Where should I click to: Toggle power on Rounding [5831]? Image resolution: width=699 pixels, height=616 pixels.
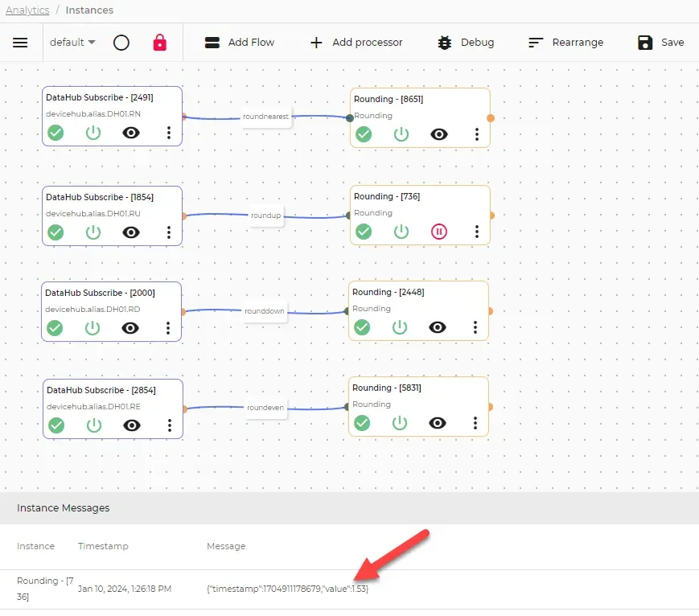(400, 423)
